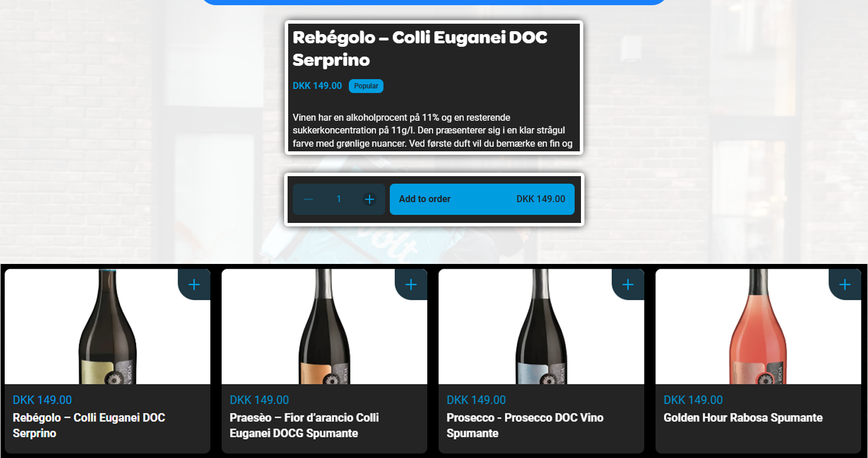Open Golden Hour Rabosa Spumante title
Screen dimensions: 868x458
click(x=743, y=418)
